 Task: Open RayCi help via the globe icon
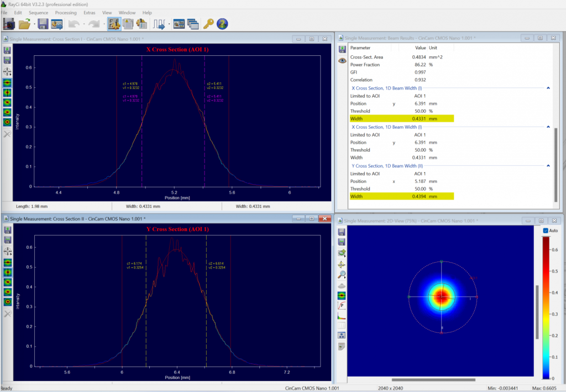coord(221,24)
